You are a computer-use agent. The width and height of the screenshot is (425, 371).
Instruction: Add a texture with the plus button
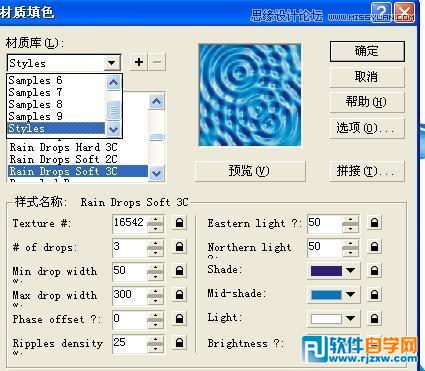pos(139,62)
